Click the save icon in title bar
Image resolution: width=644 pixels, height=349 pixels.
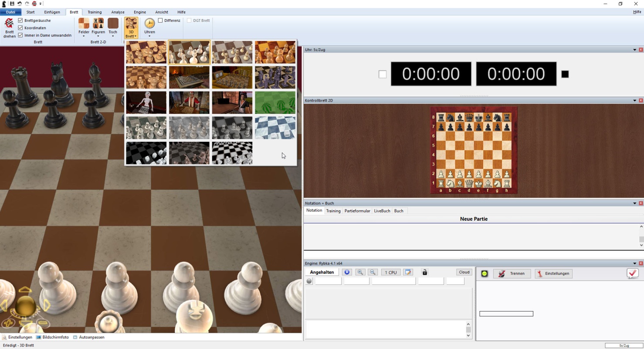coord(12,3)
